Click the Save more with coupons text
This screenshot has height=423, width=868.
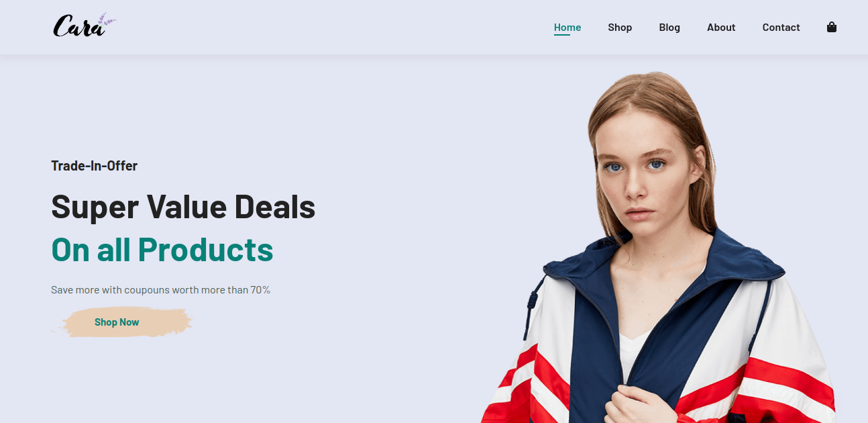tap(160, 290)
